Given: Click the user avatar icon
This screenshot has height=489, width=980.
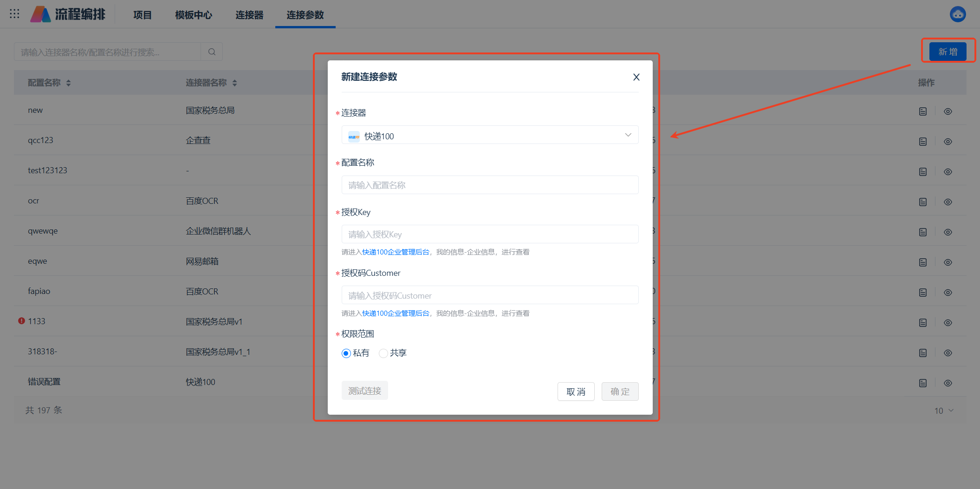Looking at the screenshot, I should [957, 14].
